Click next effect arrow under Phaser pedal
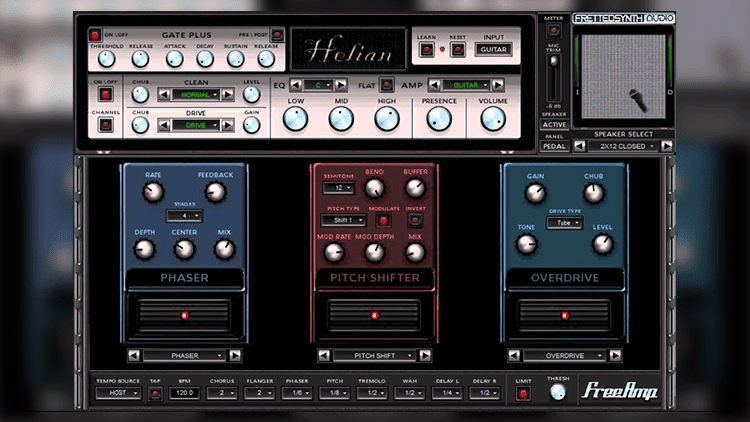This screenshot has height=422, width=750. [x=235, y=355]
